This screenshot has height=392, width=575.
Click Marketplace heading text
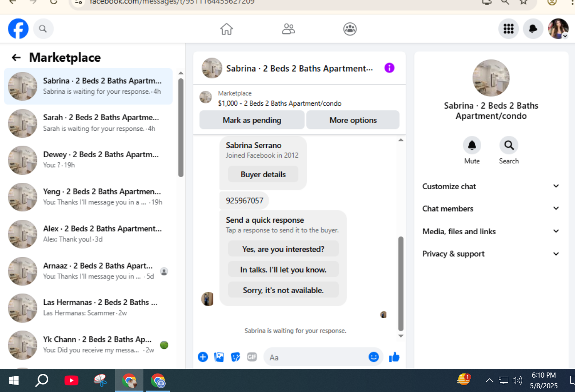pyautogui.click(x=65, y=58)
